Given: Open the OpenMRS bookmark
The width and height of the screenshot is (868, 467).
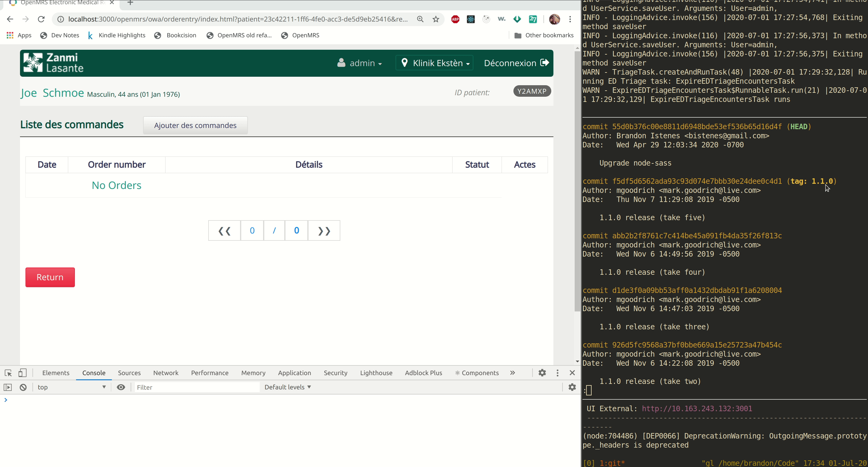Looking at the screenshot, I should (300, 35).
